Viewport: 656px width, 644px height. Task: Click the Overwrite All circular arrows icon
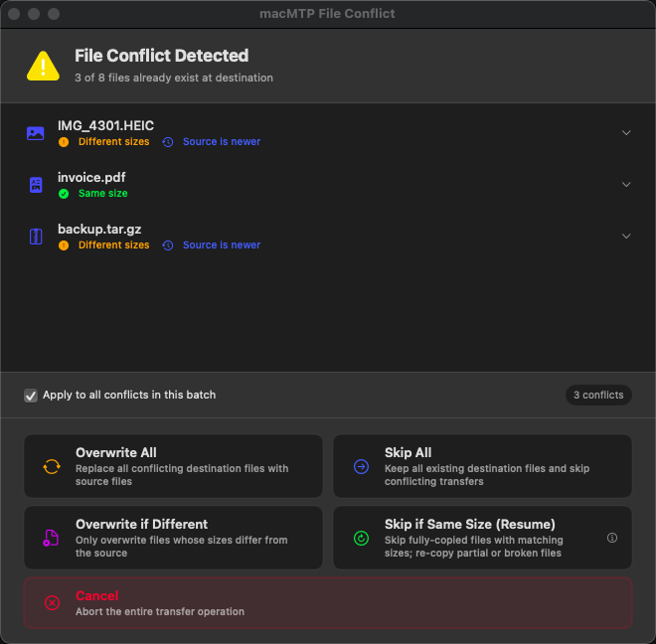[x=52, y=466]
